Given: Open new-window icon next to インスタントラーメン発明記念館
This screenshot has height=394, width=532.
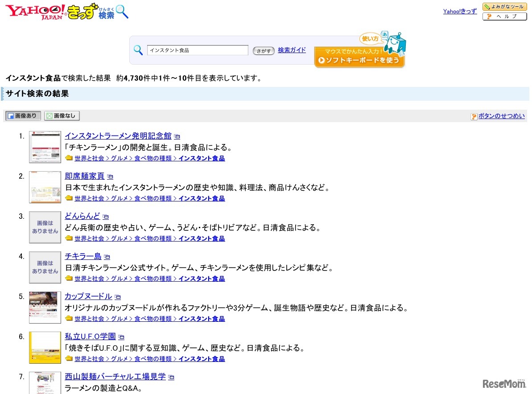Looking at the screenshot, I should pos(177,137).
